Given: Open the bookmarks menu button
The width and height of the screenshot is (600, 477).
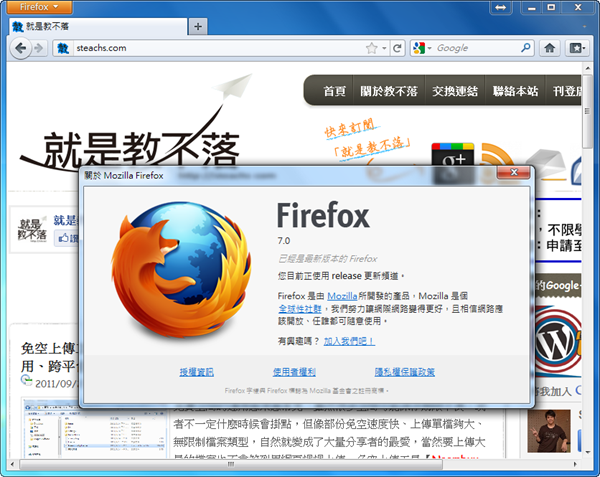Looking at the screenshot, I should (x=577, y=48).
